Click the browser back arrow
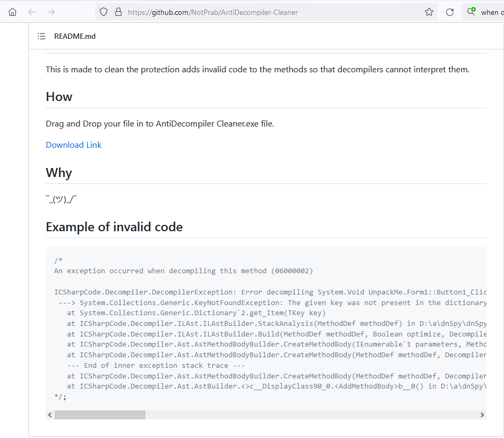Image resolution: width=504 pixels, height=438 pixels. (32, 12)
